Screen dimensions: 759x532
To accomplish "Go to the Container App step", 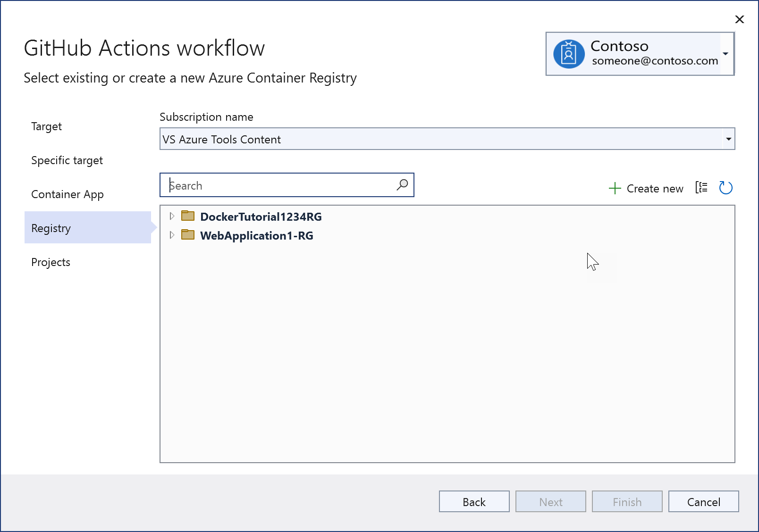I will pyautogui.click(x=67, y=194).
